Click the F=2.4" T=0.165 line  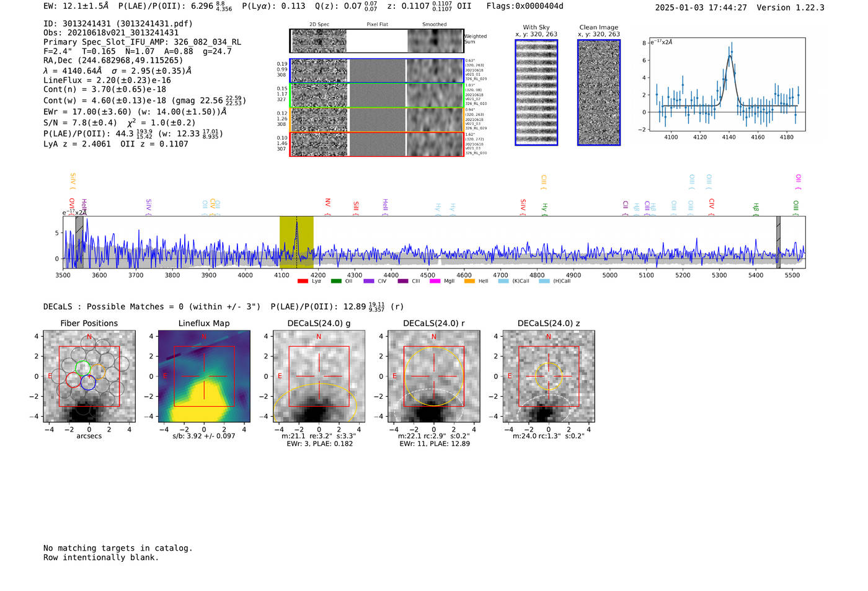[x=137, y=51]
